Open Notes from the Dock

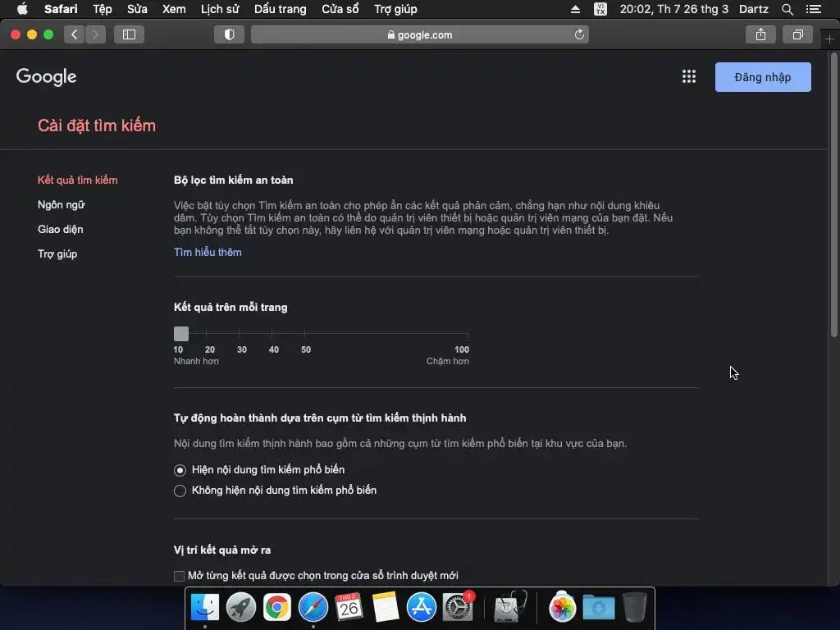click(x=386, y=607)
